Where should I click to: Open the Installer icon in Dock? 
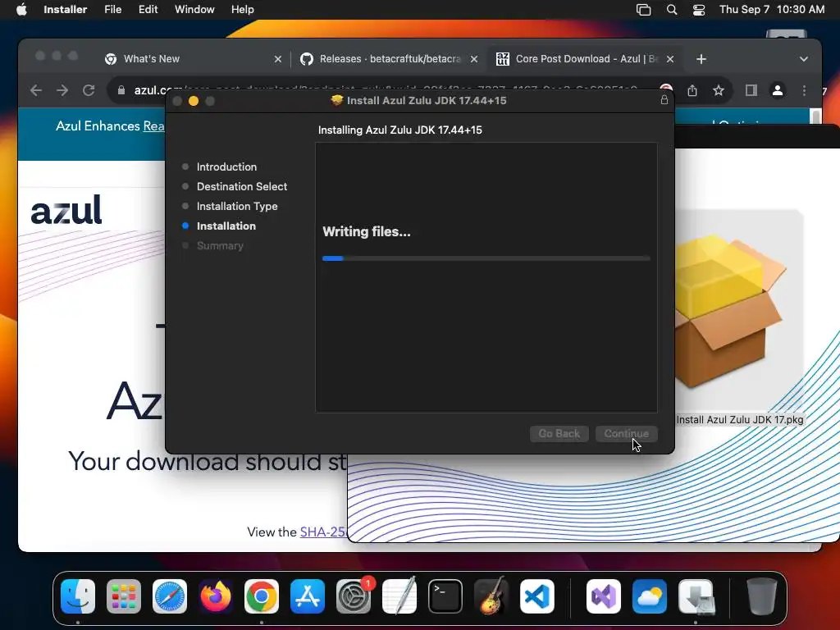[x=696, y=596]
